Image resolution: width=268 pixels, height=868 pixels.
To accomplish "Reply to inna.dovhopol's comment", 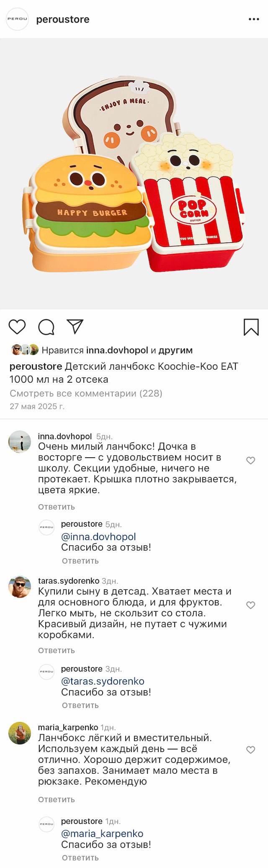I will [57, 507].
